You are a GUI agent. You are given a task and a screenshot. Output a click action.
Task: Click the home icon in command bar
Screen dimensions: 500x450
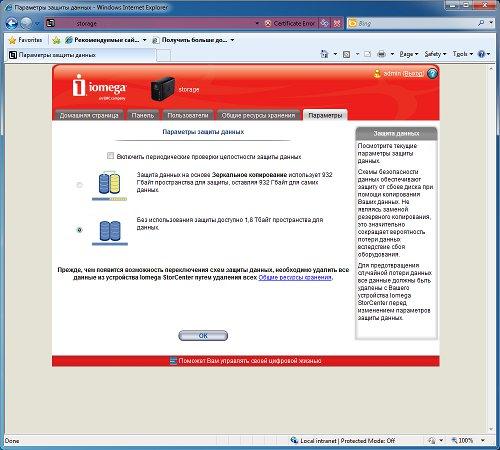pyautogui.click(x=324, y=54)
